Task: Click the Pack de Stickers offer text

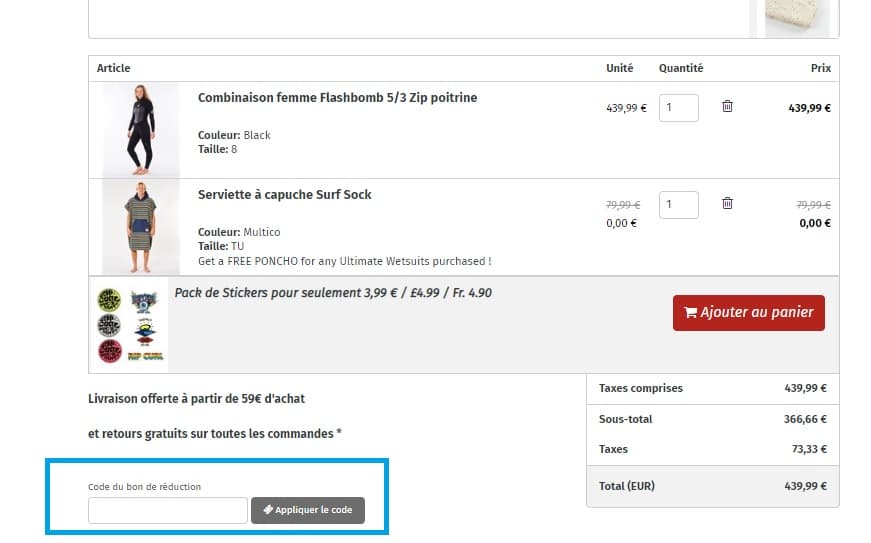Action: [333, 293]
